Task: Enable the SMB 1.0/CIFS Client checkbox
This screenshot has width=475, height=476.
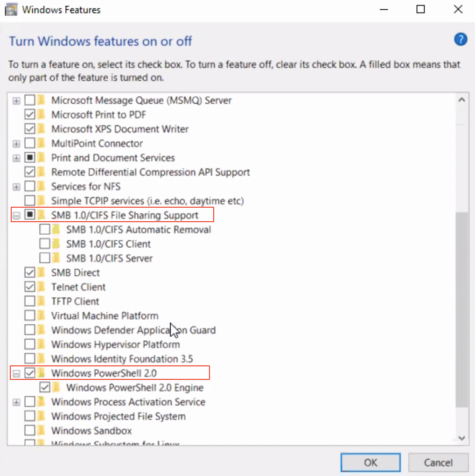Action: tap(45, 244)
